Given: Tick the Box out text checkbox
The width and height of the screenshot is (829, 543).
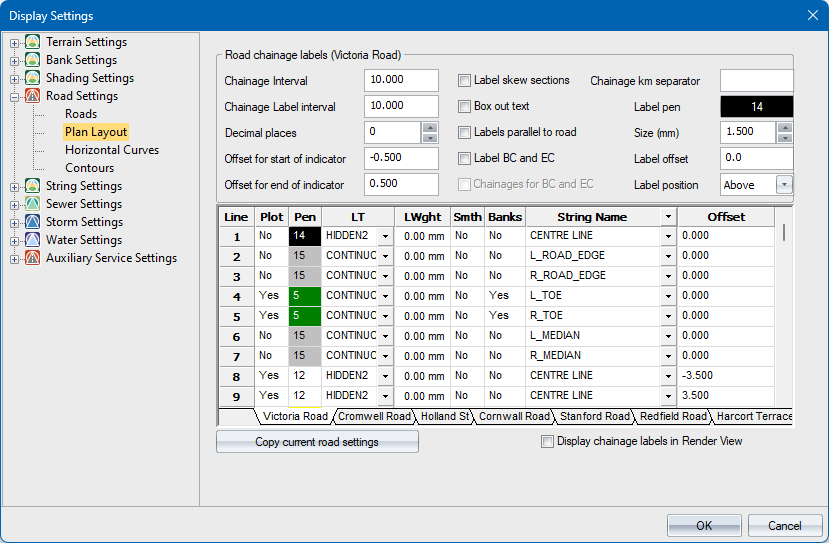Looking at the screenshot, I should [x=464, y=106].
